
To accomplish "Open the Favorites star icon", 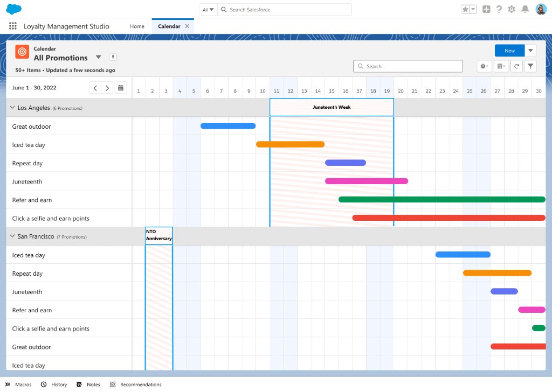I will (465, 10).
